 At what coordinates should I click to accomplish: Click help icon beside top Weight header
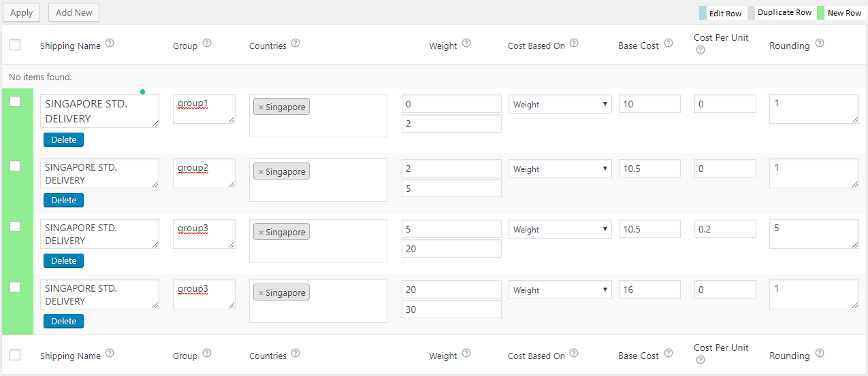click(x=466, y=44)
